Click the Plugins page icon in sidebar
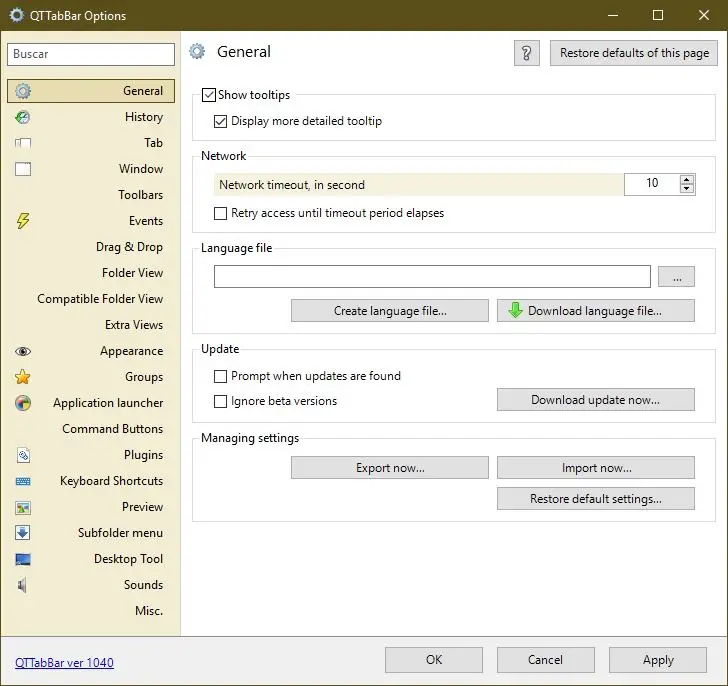This screenshot has width=728, height=686. point(23,455)
